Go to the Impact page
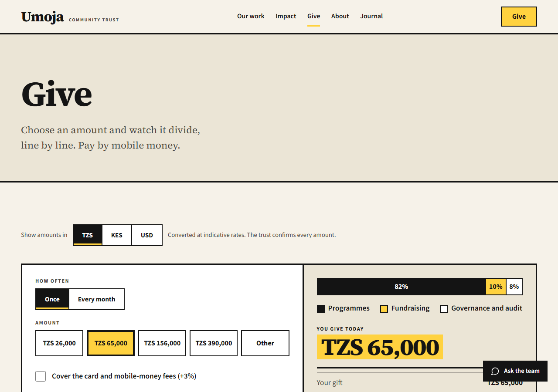The height and width of the screenshot is (392, 558). coord(286,16)
